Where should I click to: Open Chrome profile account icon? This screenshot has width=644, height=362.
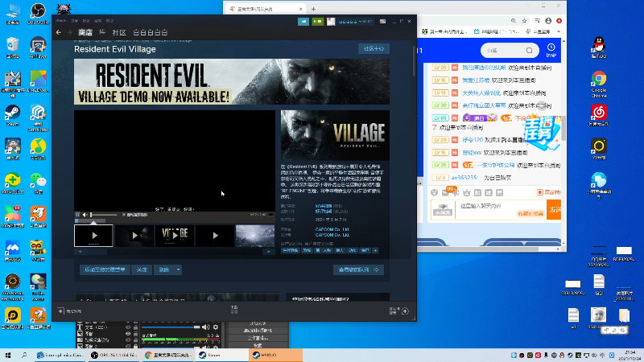(548, 21)
